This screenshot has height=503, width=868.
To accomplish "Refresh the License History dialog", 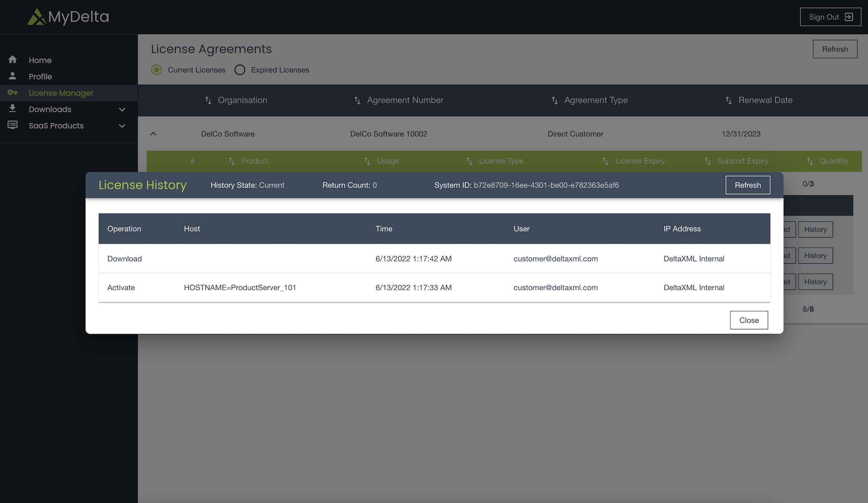I will click(748, 185).
